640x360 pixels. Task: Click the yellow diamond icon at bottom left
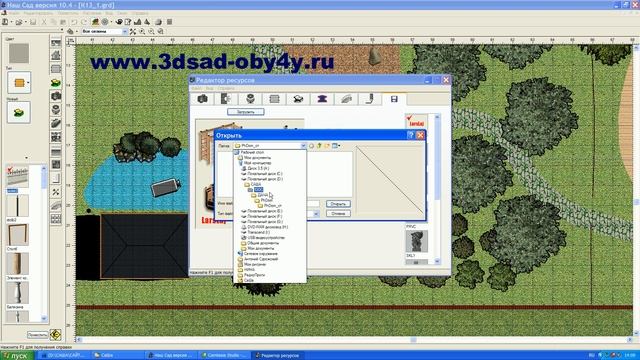pyautogui.click(x=56, y=335)
